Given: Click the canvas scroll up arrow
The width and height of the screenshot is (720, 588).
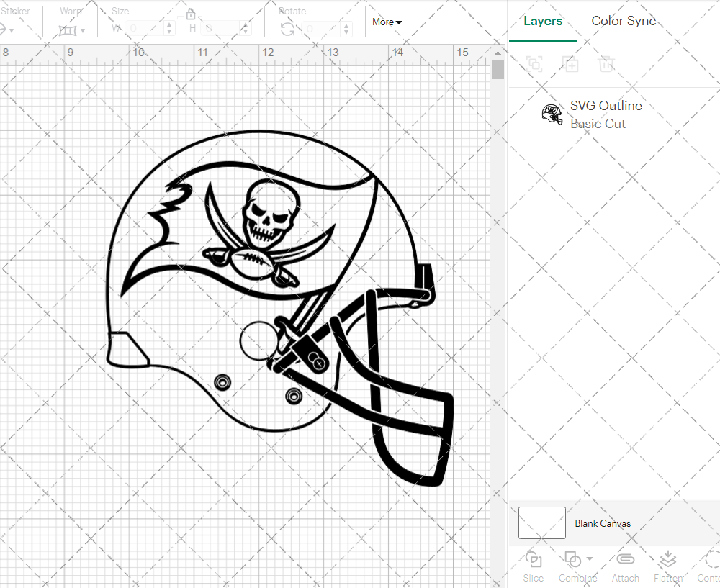Looking at the screenshot, I should (x=498, y=53).
